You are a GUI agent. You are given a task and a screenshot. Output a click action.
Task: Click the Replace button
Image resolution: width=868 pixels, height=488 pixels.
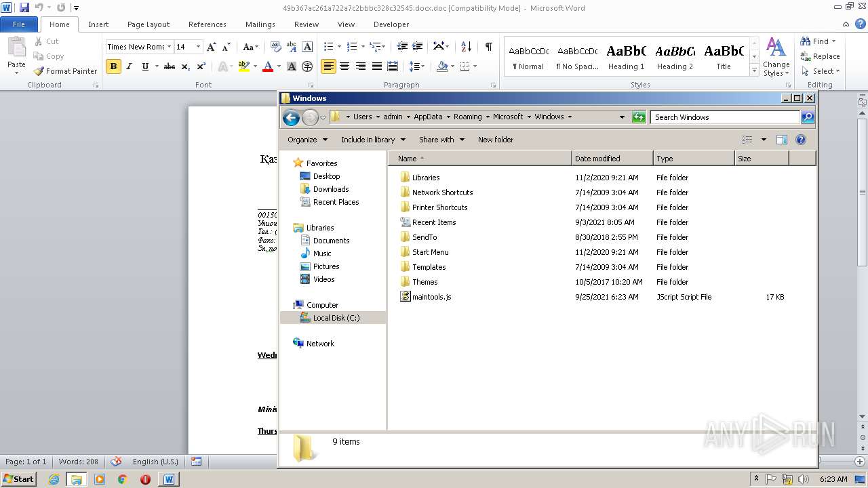click(x=821, y=56)
